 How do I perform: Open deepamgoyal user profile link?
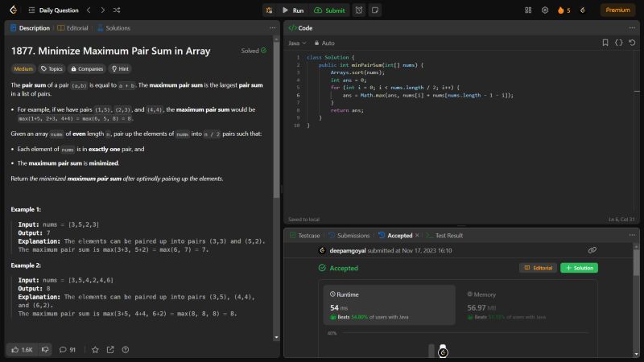(x=348, y=251)
